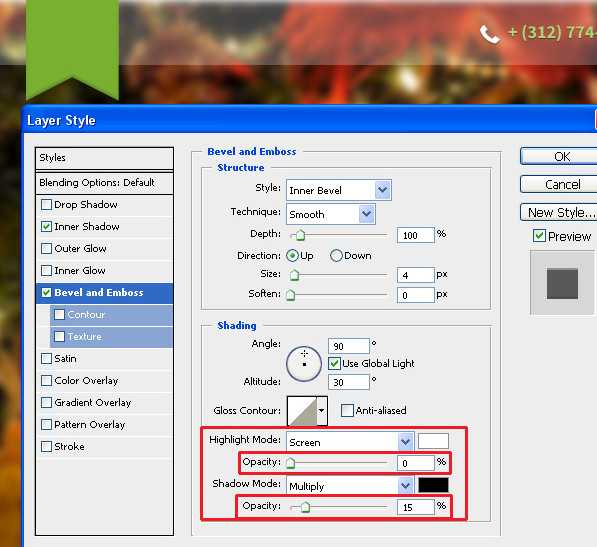Click the black shadow color swatch
The width and height of the screenshot is (597, 547).
433,485
